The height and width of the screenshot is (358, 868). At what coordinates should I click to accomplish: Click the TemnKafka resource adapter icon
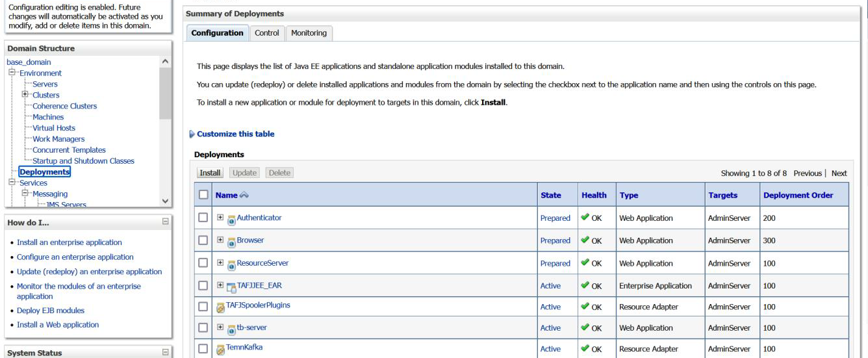tap(221, 350)
